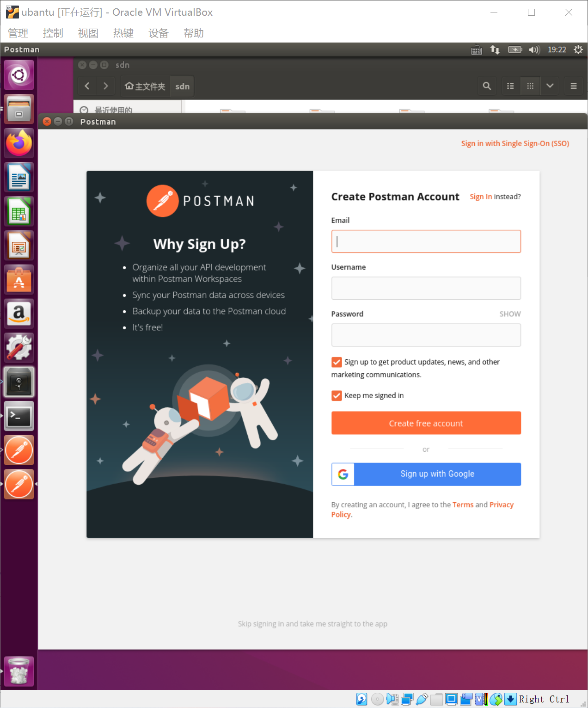Open the volume indicator in the top panel

(534, 50)
